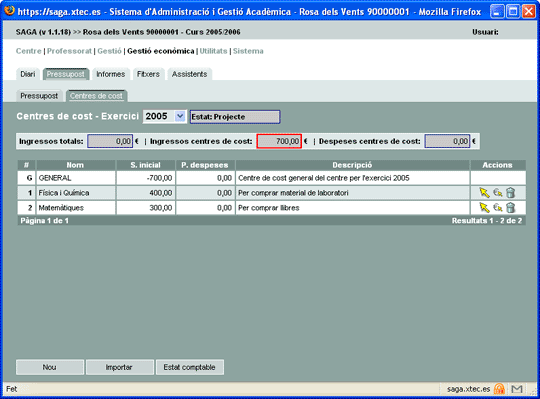Click the mail icon in the status bar

point(517,389)
